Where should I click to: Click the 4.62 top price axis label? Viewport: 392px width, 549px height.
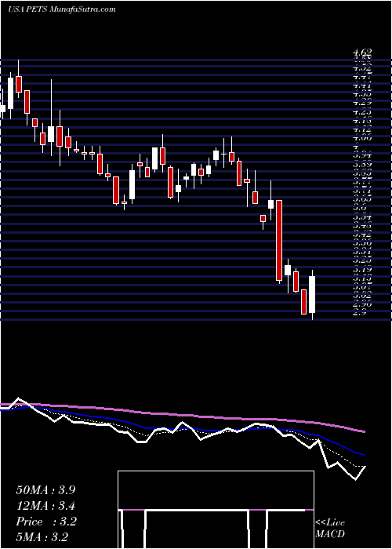362,53
